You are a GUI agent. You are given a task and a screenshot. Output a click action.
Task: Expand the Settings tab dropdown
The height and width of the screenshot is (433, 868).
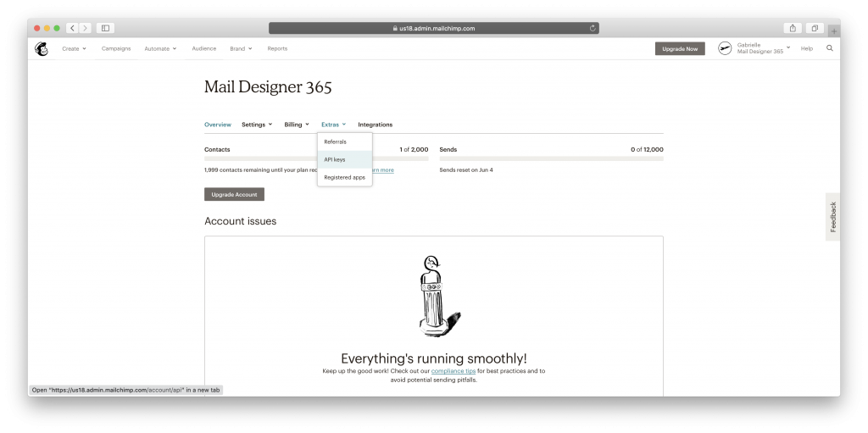click(257, 125)
